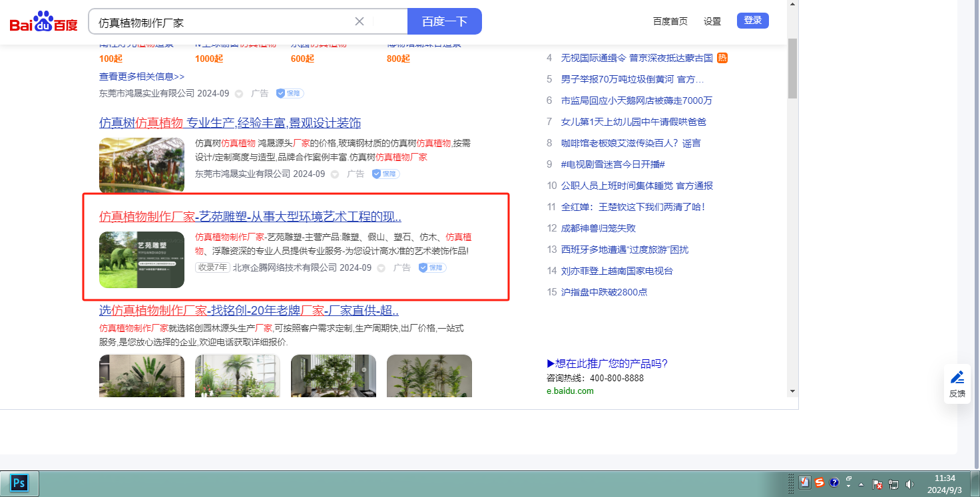Click the network status tray icon
This screenshot has height=497, width=980.
893,484
